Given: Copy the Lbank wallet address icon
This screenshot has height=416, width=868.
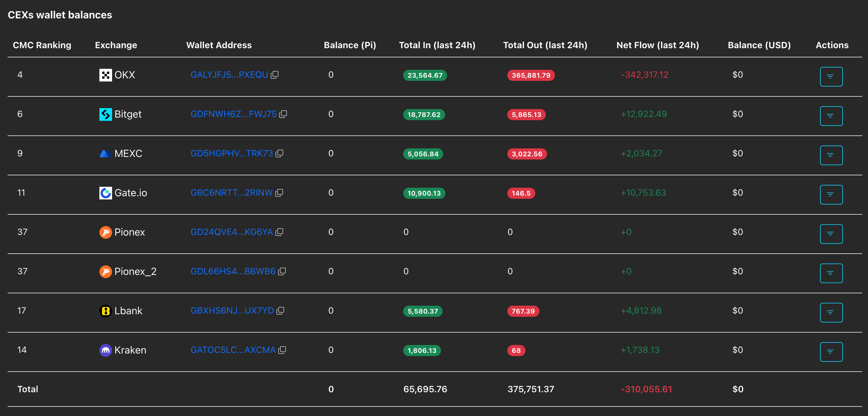Looking at the screenshot, I should 280,311.
